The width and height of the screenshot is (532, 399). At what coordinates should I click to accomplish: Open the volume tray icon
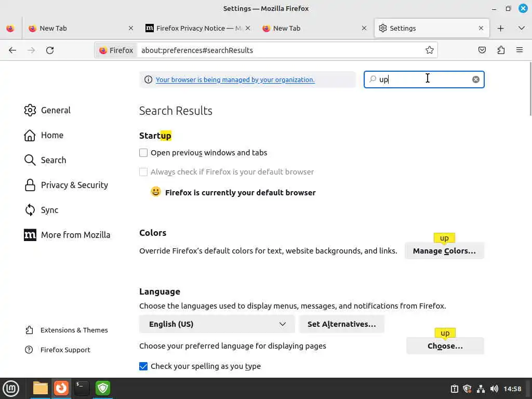[x=494, y=389]
